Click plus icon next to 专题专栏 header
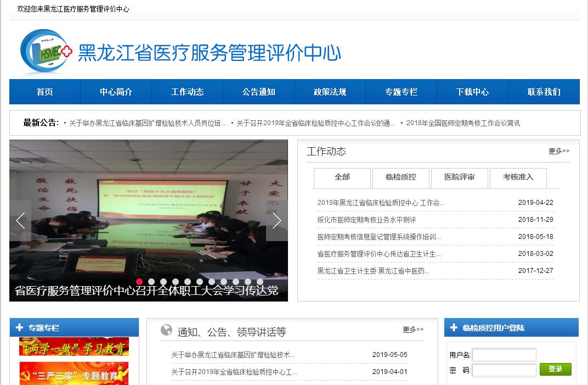 tap(20, 328)
